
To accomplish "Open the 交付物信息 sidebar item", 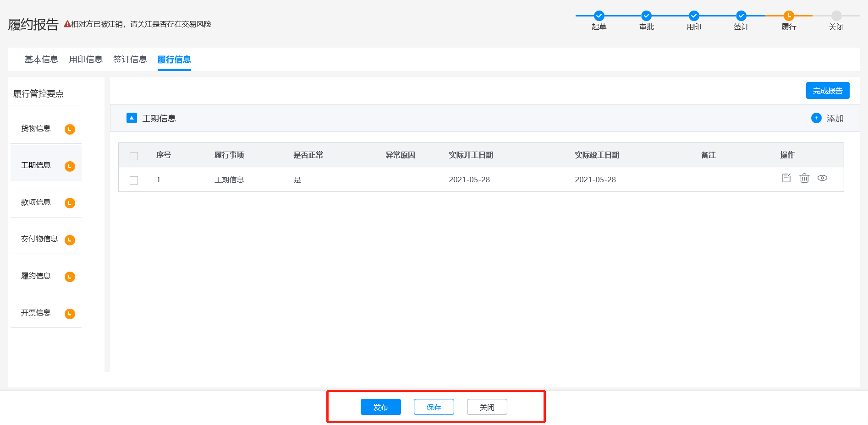I will (39, 239).
